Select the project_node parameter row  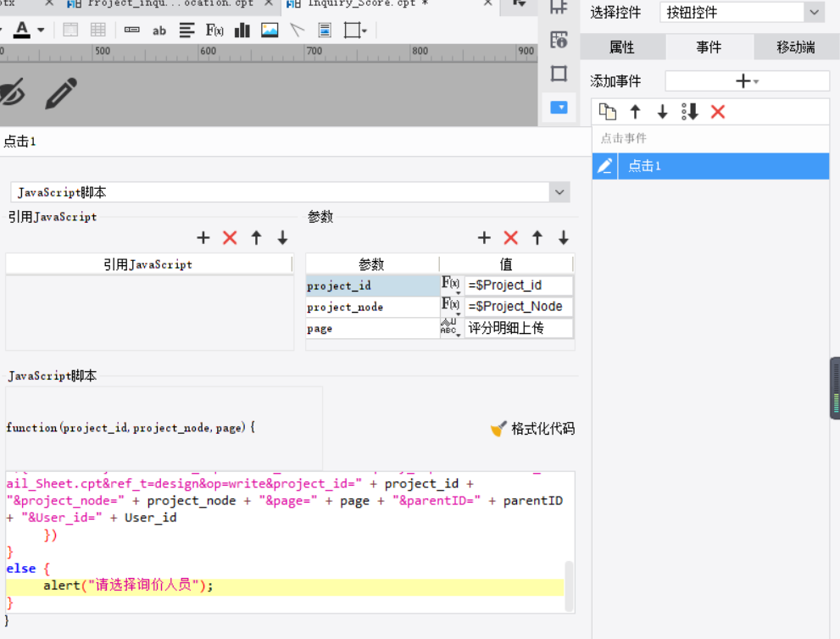point(439,307)
